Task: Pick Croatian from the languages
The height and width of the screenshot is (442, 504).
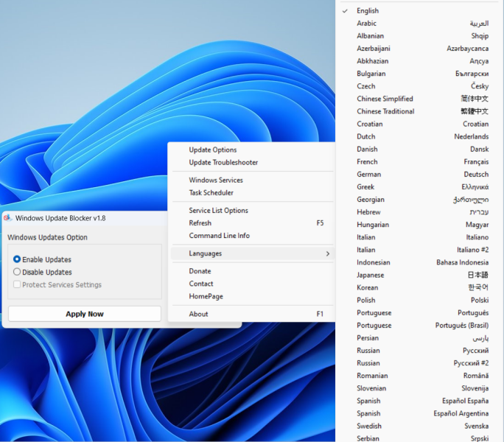Action: point(419,124)
